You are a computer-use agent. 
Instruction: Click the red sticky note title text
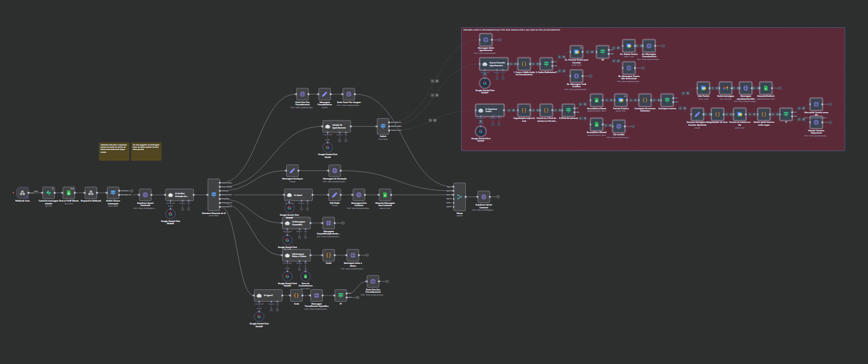(512, 30)
